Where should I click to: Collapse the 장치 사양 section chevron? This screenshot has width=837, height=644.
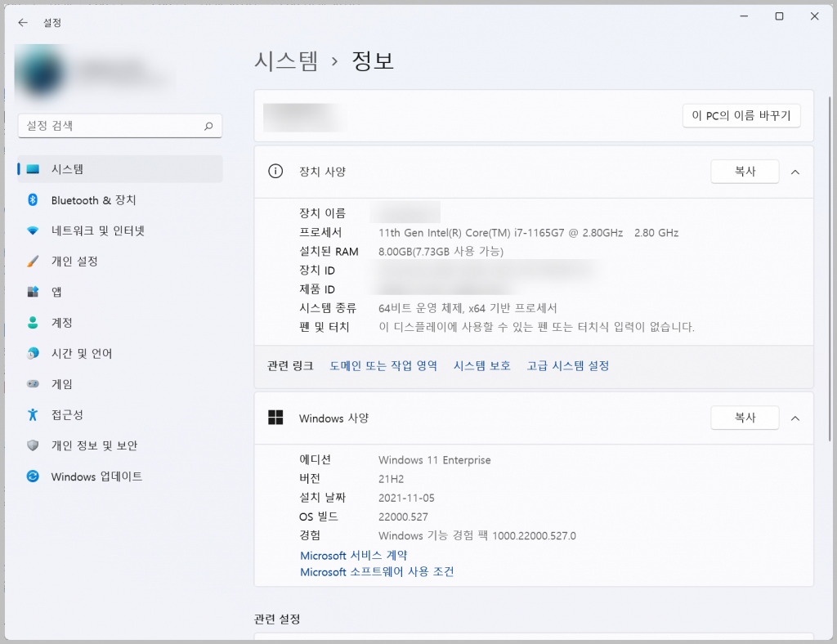point(795,172)
